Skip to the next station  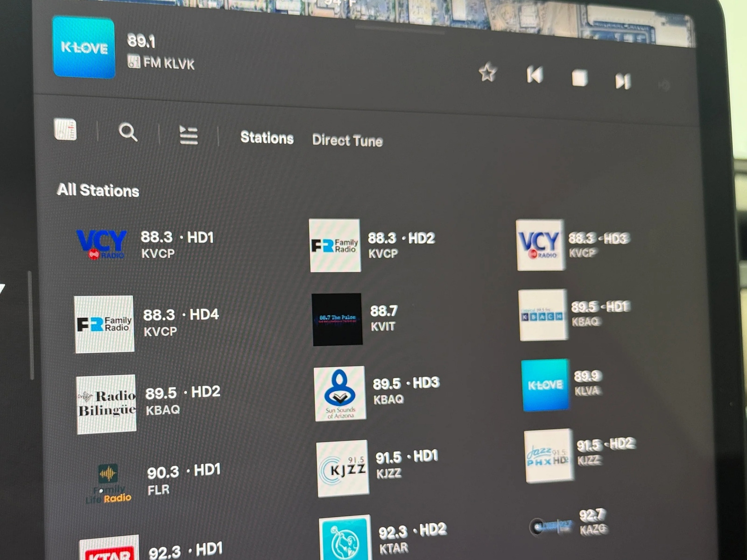[623, 81]
